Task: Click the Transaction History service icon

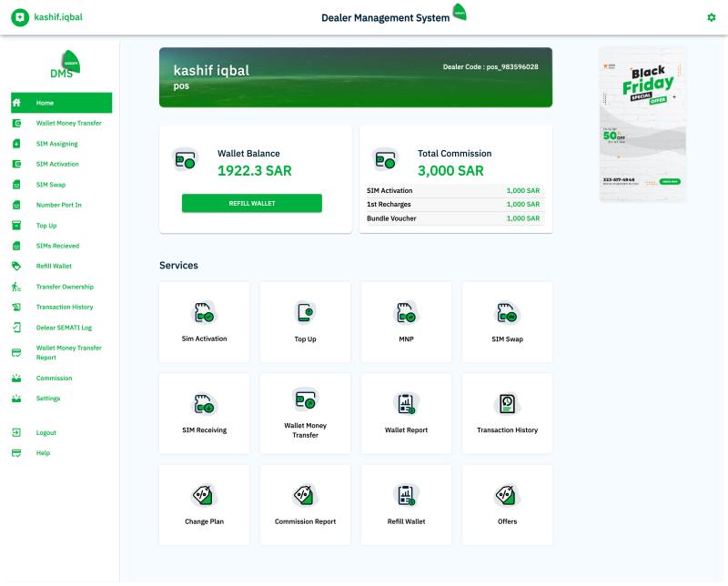Action: [x=507, y=404]
